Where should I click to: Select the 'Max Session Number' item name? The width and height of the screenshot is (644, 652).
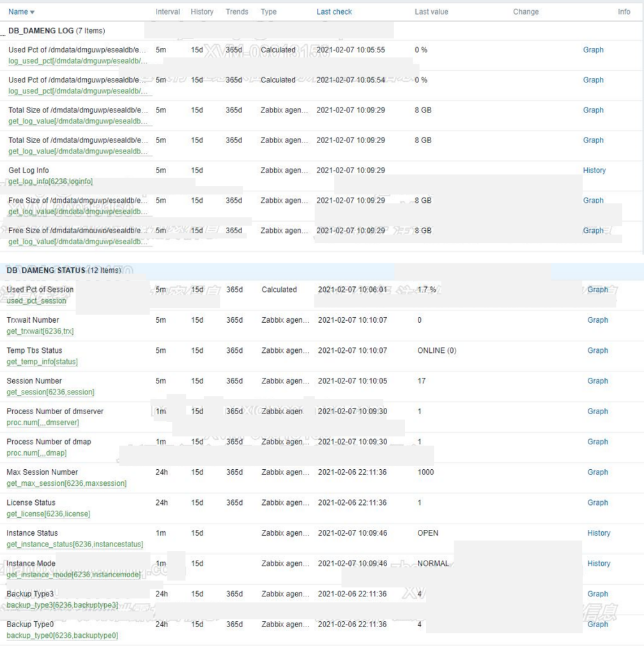[42, 472]
